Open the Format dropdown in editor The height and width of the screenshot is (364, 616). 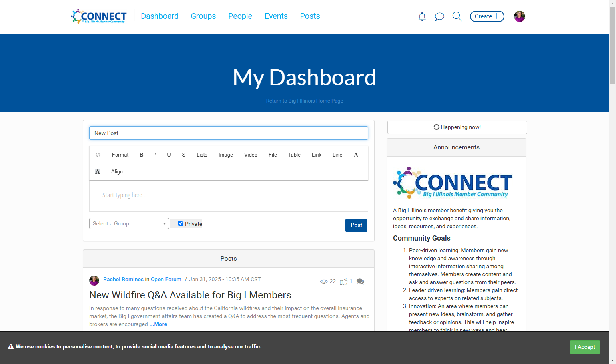pyautogui.click(x=120, y=155)
